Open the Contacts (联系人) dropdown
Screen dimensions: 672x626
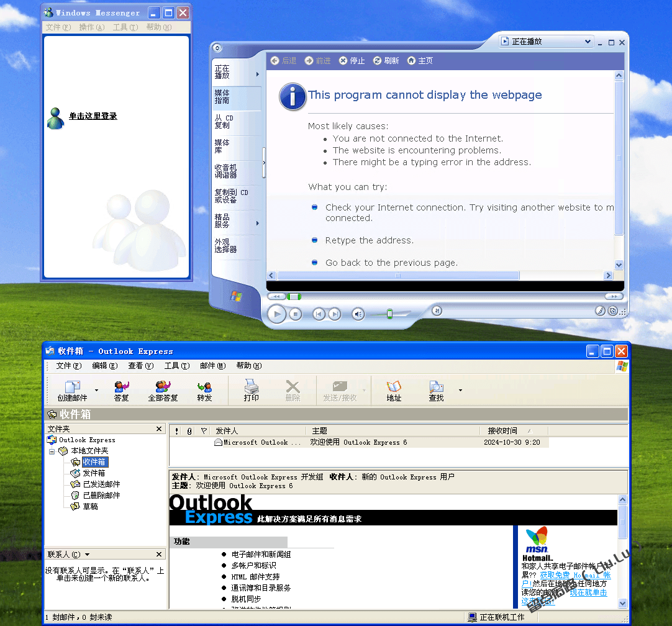pyautogui.click(x=87, y=555)
